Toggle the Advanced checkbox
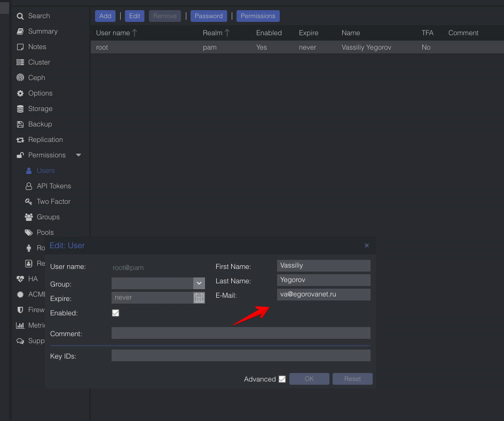The image size is (504, 421). 282,379
